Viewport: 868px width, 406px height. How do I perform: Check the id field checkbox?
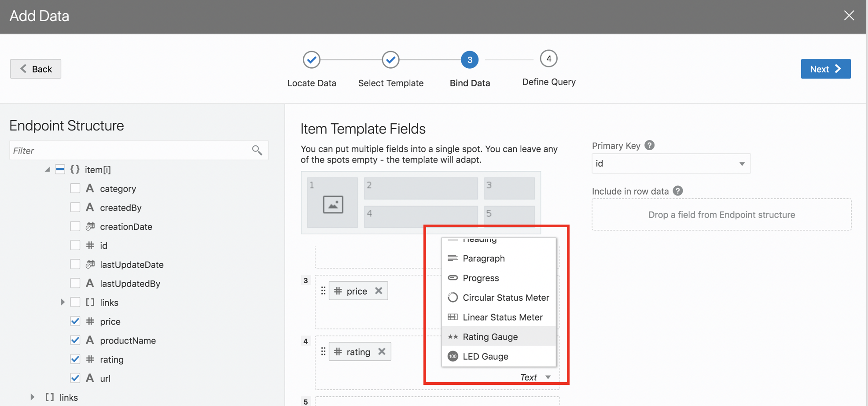point(75,245)
